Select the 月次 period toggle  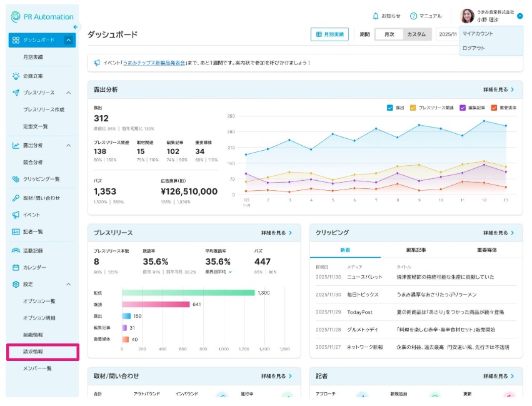tap(389, 34)
